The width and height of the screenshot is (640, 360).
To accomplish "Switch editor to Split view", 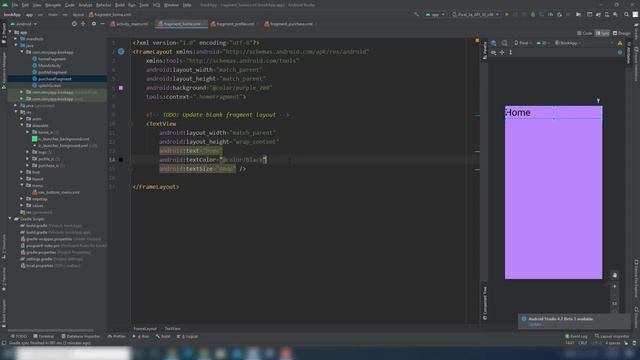I will 602,33.
